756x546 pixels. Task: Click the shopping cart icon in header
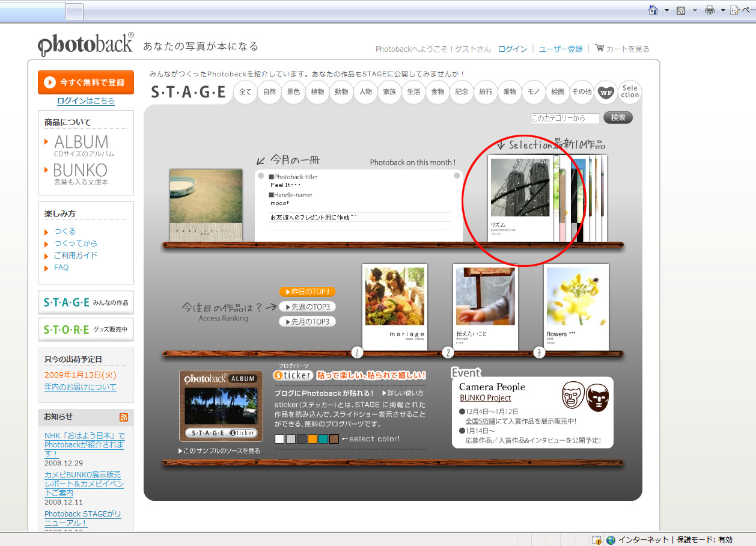coord(599,48)
